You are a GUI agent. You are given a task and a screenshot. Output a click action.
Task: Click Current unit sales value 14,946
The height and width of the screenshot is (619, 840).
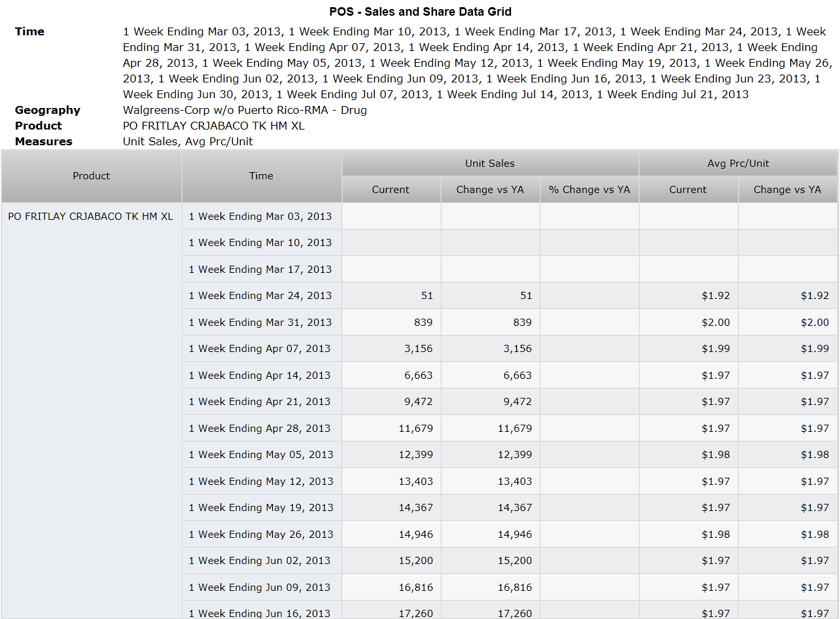pyautogui.click(x=391, y=535)
